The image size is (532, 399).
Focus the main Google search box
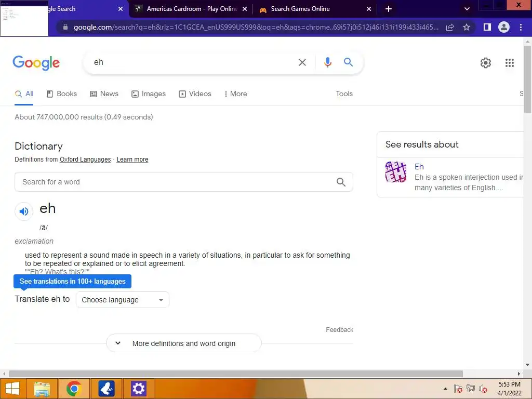click(x=193, y=62)
